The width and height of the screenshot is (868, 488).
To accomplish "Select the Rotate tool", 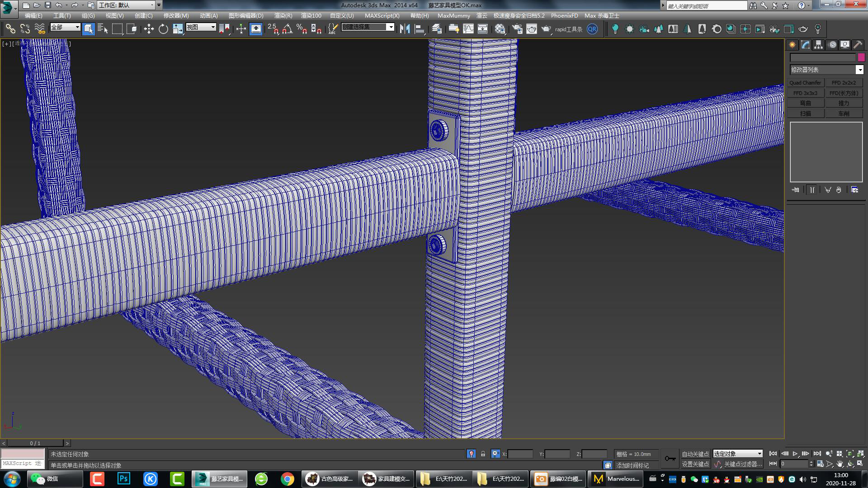I will tap(163, 29).
